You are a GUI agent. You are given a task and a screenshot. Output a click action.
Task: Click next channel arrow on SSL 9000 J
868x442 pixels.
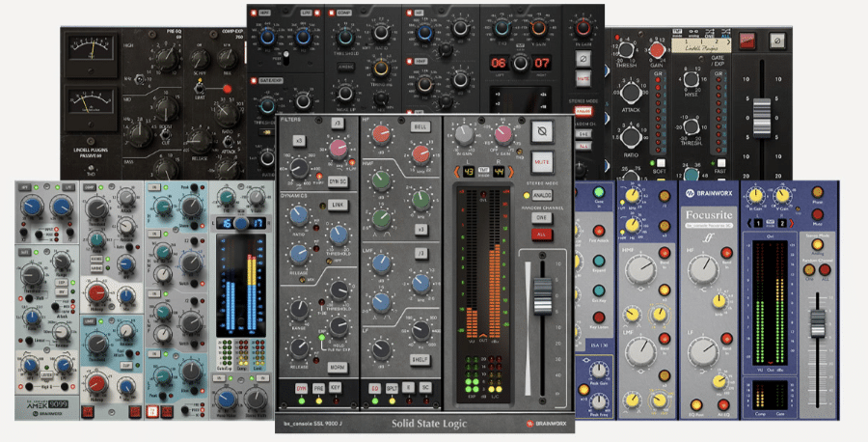coord(510,172)
